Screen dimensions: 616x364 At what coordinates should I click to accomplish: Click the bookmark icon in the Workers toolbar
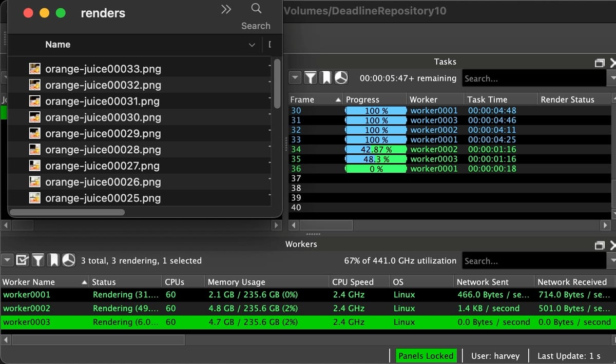[x=54, y=260]
